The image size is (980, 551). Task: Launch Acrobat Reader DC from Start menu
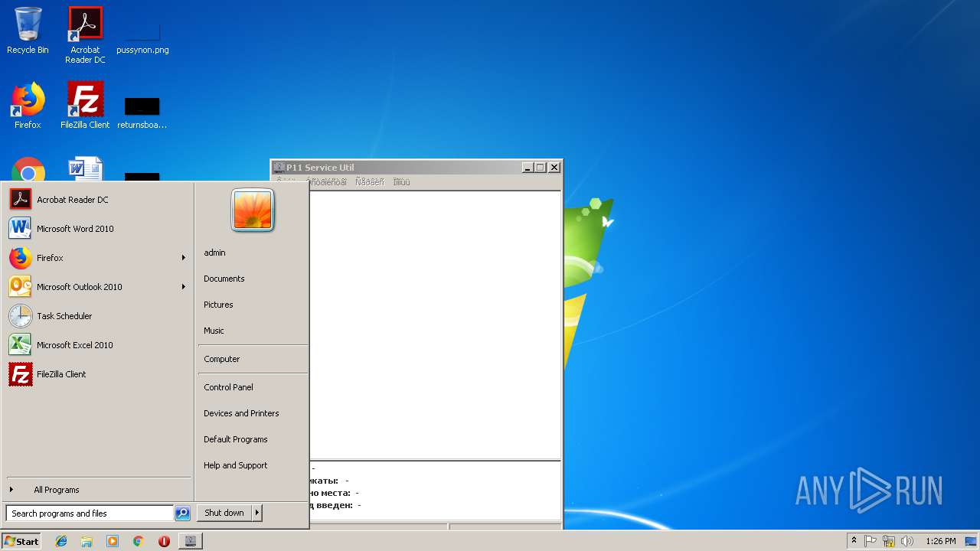coord(97,200)
